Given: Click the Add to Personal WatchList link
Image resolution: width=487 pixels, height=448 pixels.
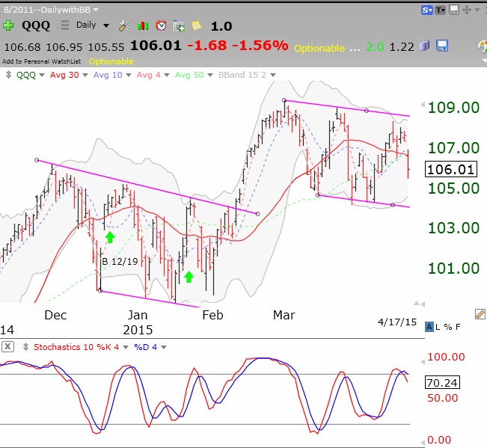Looking at the screenshot, I should coord(41,61).
